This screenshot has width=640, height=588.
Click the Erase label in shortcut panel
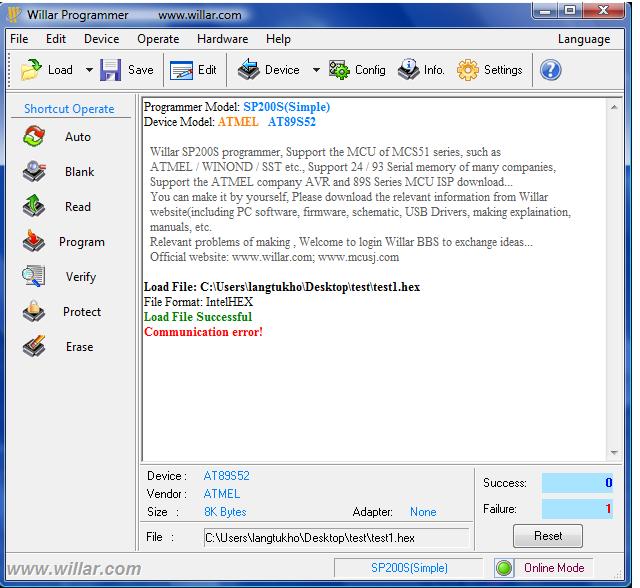[80, 347]
